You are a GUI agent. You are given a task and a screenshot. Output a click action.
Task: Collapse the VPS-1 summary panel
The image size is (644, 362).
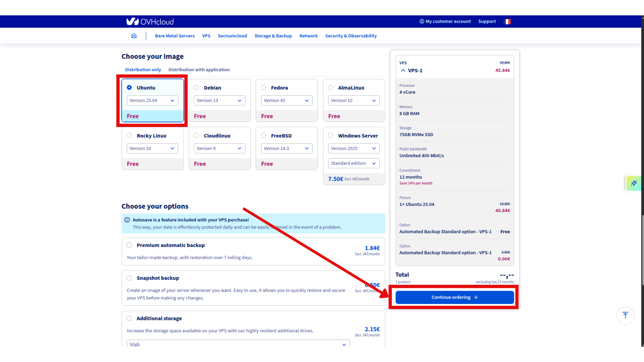(403, 70)
